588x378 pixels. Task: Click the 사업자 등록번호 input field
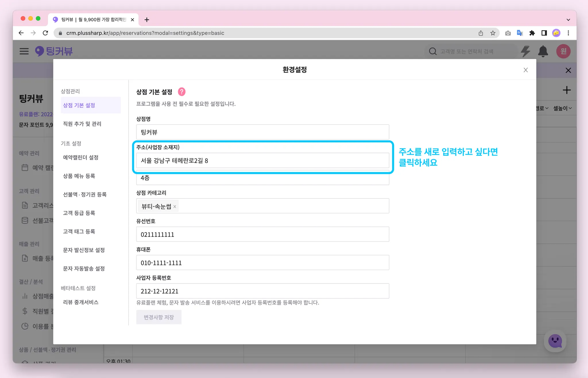click(262, 291)
